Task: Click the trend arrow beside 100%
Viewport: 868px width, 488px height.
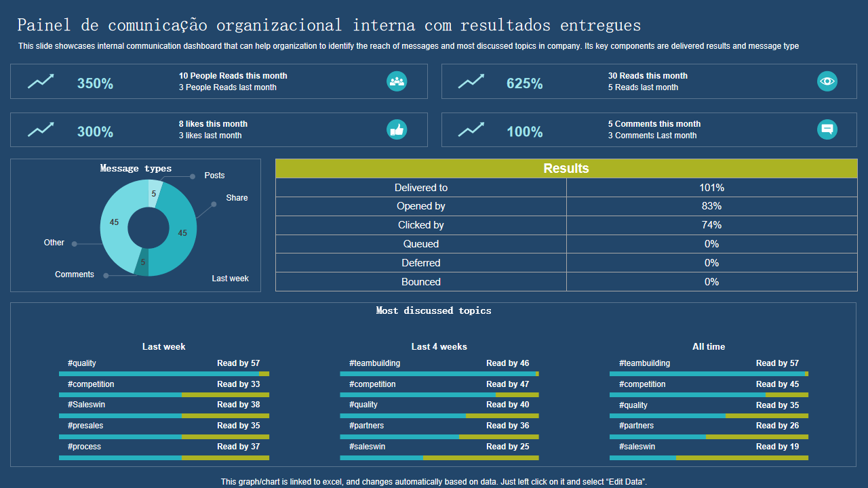Action: [471, 129]
